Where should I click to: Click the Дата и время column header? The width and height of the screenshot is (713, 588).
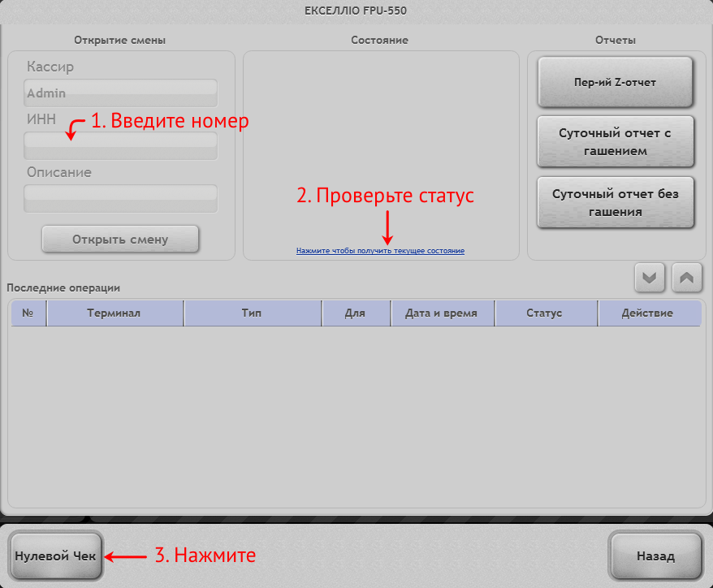[x=443, y=313]
